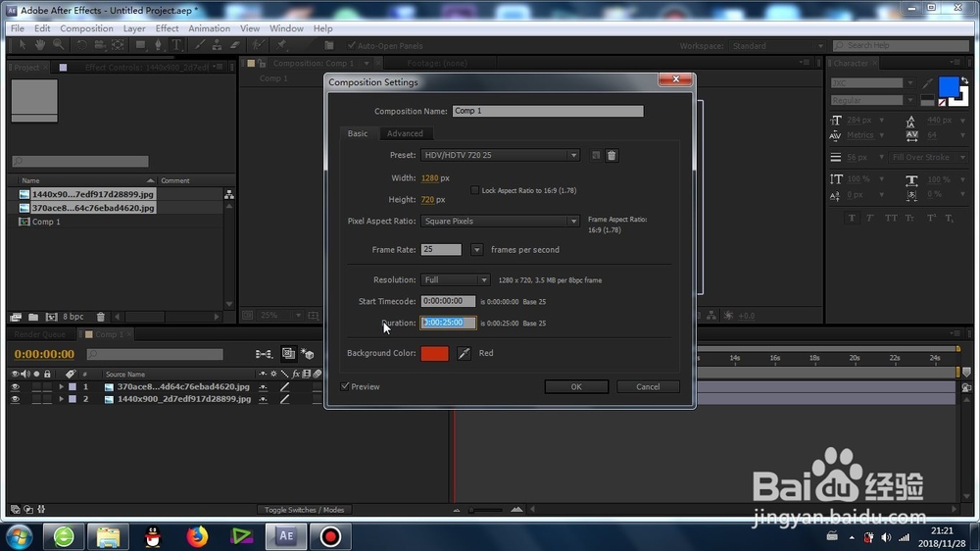Create a new folder in Project panel
The image size is (980, 551).
[x=33, y=317]
